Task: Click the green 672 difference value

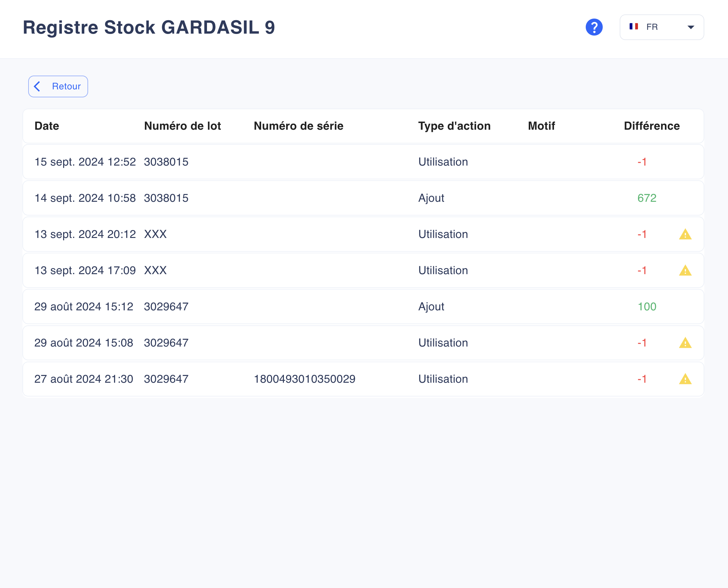Action: 647,198
